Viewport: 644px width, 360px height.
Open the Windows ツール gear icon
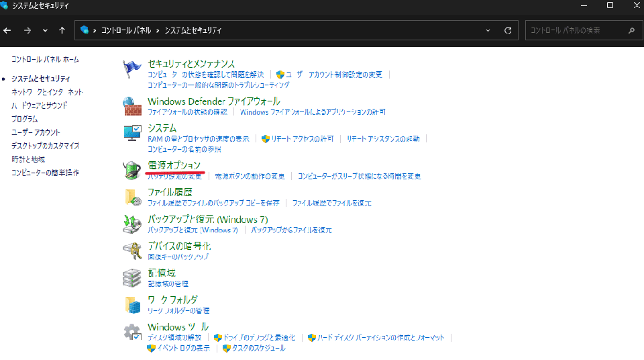pyautogui.click(x=132, y=332)
